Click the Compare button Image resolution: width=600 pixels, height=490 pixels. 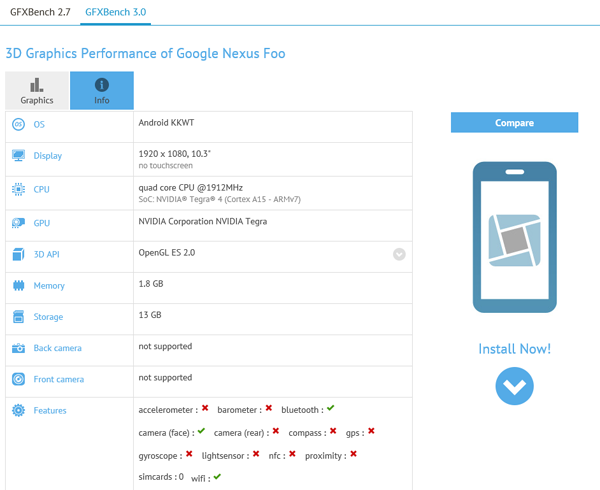pos(514,122)
